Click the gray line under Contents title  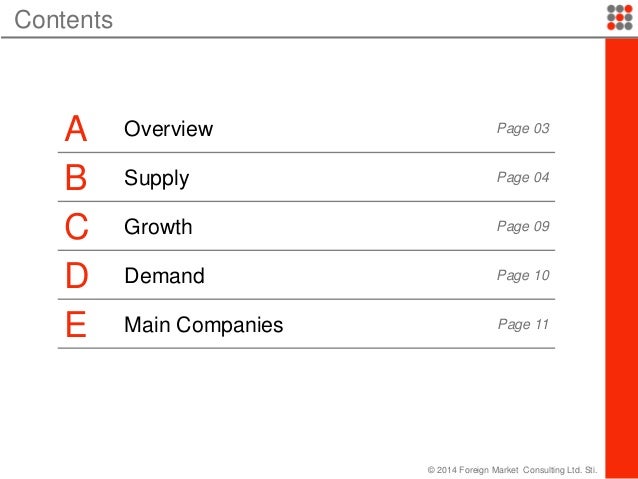tap(300, 38)
